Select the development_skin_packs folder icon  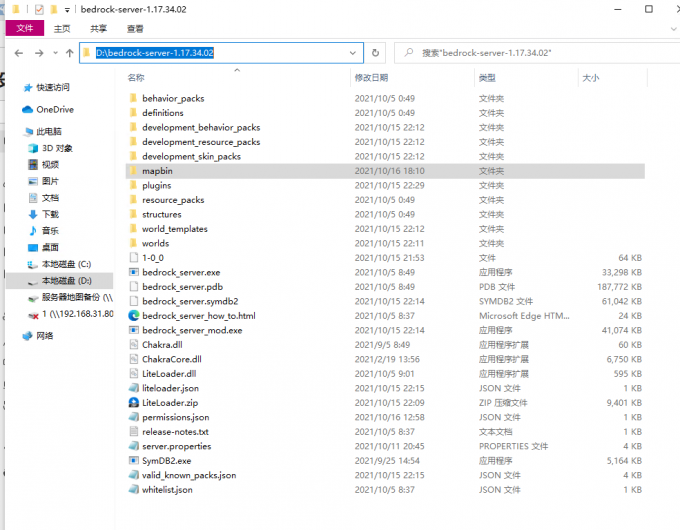134,156
